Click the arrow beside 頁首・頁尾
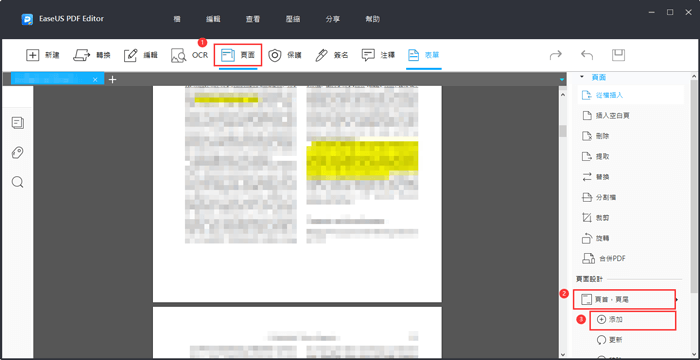Screen dimensions: 700x360 678,300
